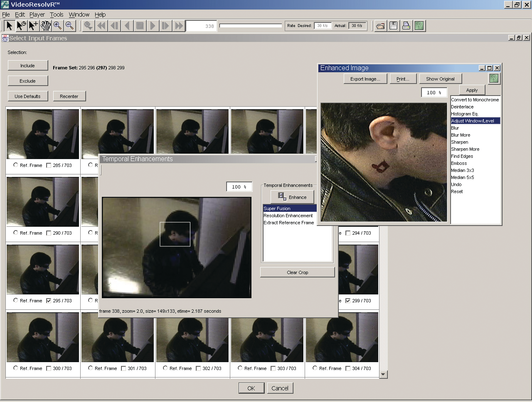Click the Save icon in the toolbar
Viewport: 532px width, 402px height.
pos(393,25)
